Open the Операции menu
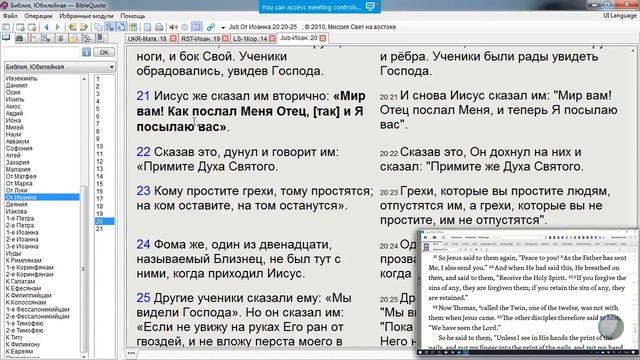 click(38, 16)
